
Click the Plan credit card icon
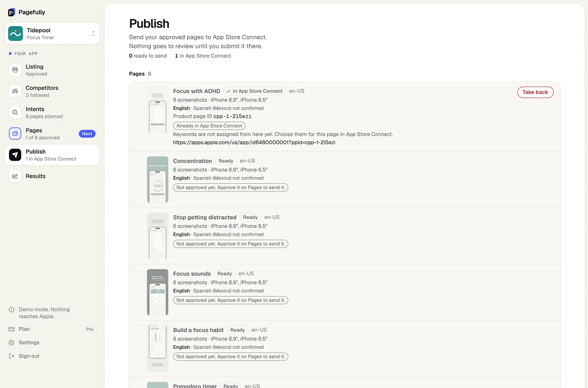(11, 329)
